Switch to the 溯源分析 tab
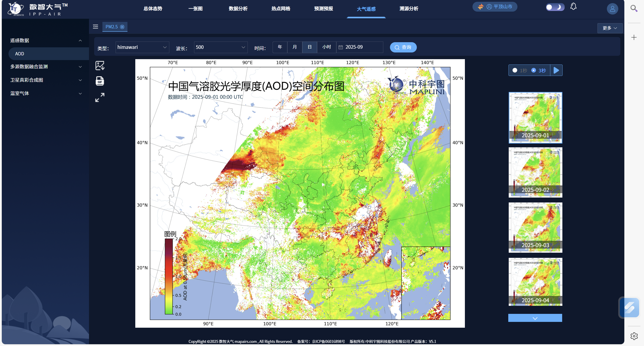This screenshot has width=644, height=346. tap(409, 8)
